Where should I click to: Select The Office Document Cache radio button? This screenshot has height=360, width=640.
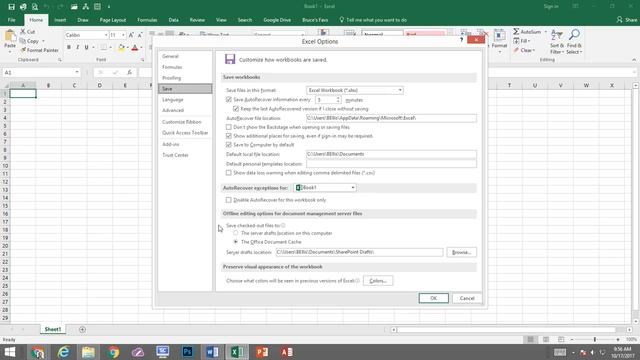pyautogui.click(x=236, y=242)
